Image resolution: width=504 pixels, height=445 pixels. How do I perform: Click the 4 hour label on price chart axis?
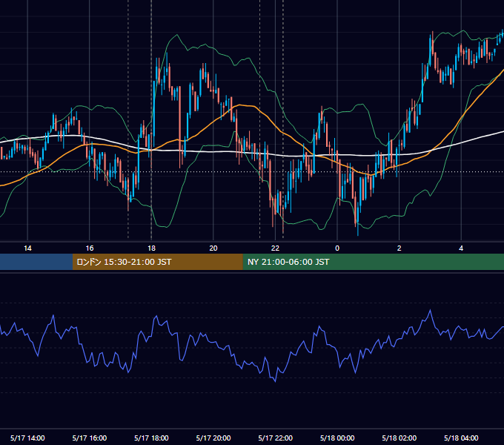pyautogui.click(x=461, y=248)
